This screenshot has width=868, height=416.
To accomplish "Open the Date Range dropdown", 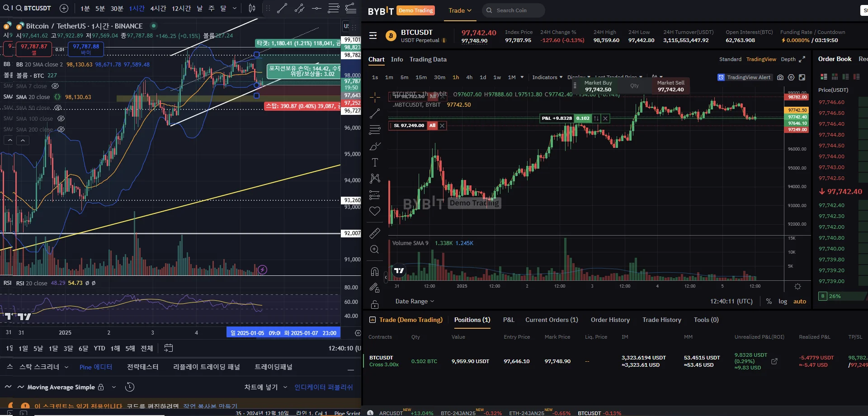I will (415, 302).
